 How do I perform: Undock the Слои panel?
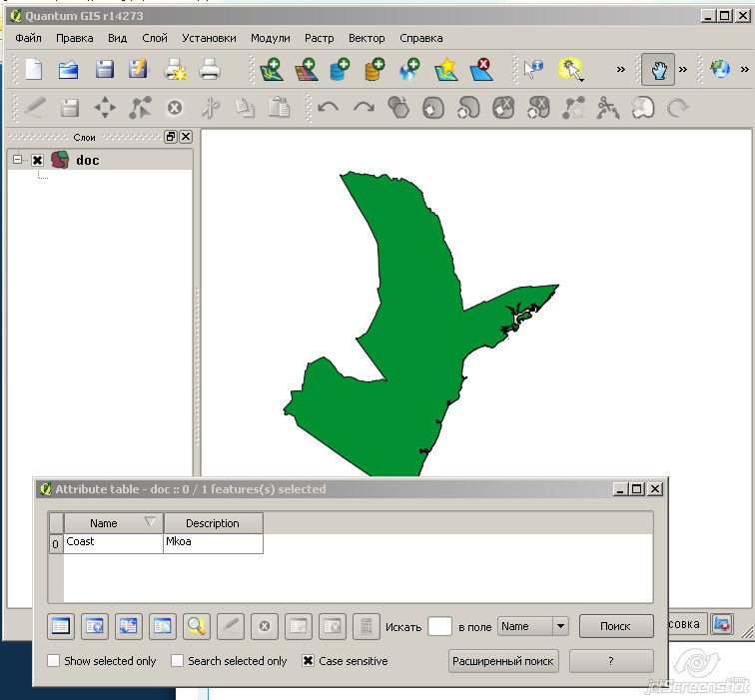tap(171, 137)
